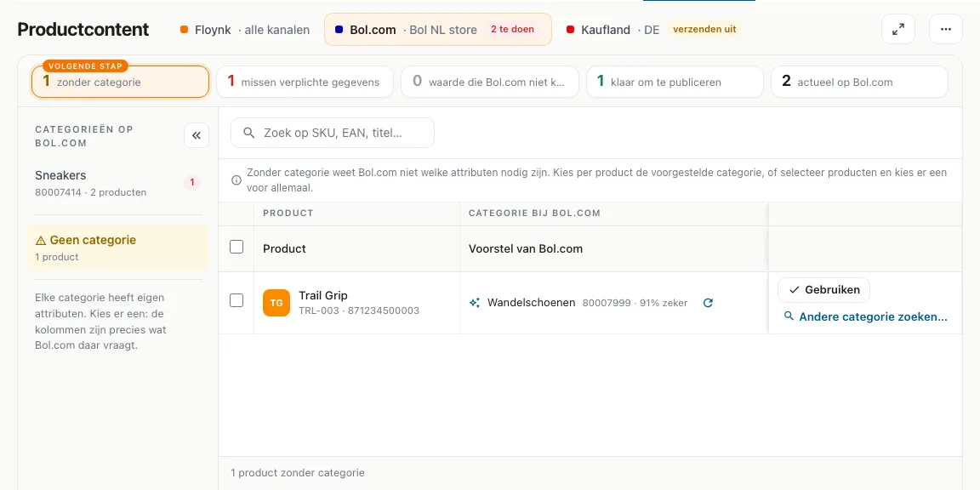The image size is (980, 490).
Task: Click the PRODUCT column header
Action: click(x=288, y=214)
